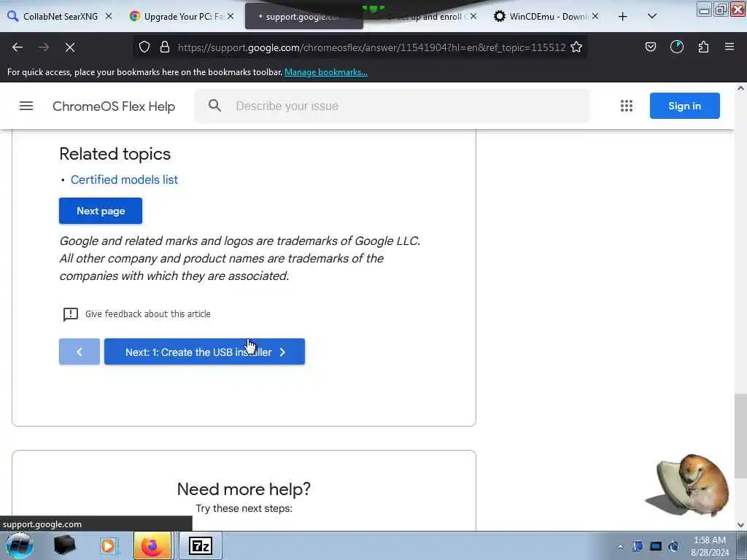Click the feedback speech bubble icon
This screenshot has height=560, width=747.
(71, 314)
